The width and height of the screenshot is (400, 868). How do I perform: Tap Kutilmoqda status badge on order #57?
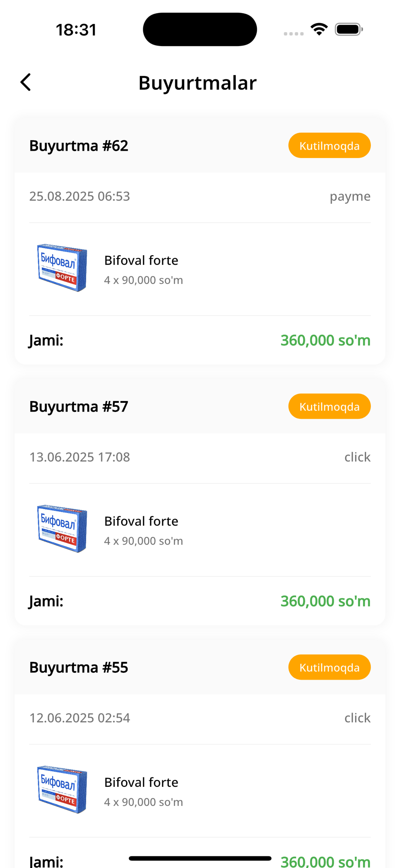329,406
